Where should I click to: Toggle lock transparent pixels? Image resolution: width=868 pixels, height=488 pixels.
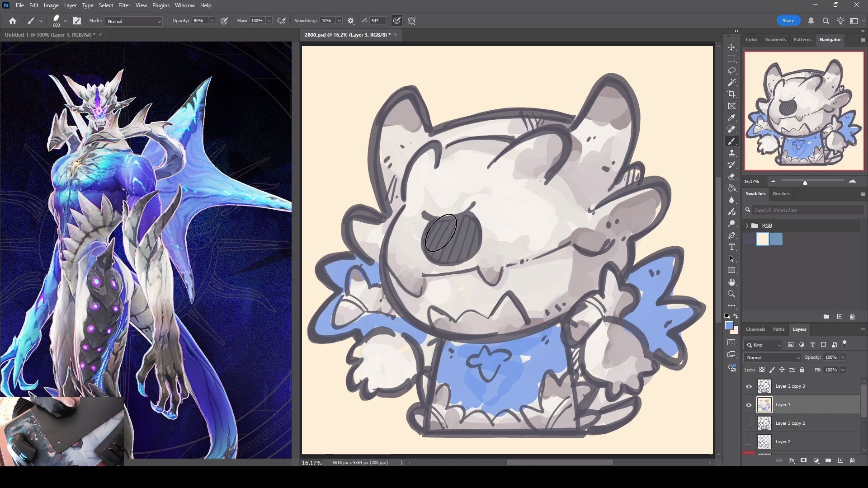point(762,370)
